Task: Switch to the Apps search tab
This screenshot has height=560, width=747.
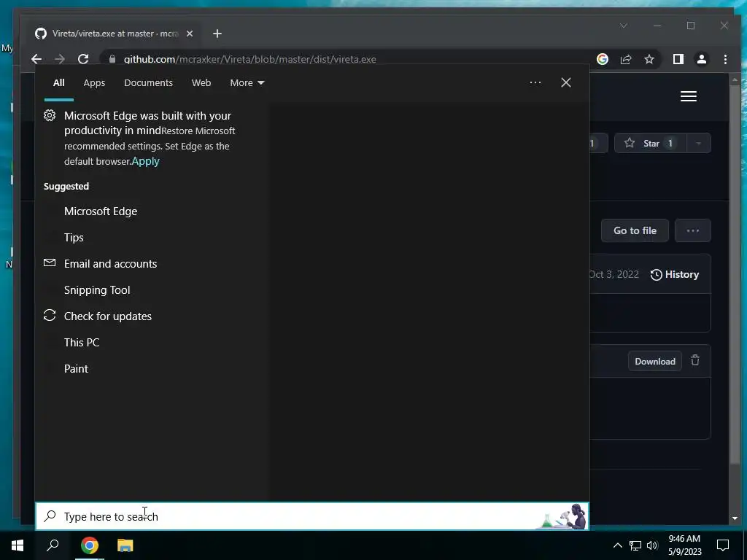Action: click(x=94, y=83)
